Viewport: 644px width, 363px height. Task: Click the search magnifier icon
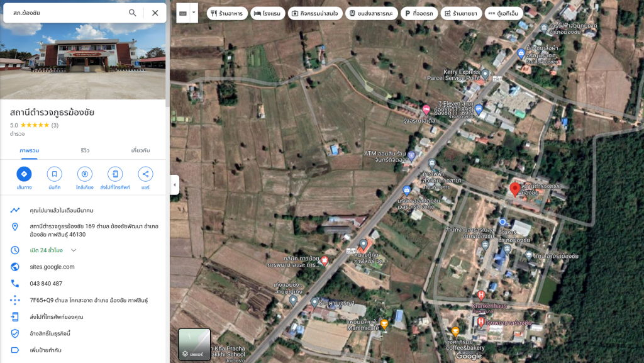132,13
